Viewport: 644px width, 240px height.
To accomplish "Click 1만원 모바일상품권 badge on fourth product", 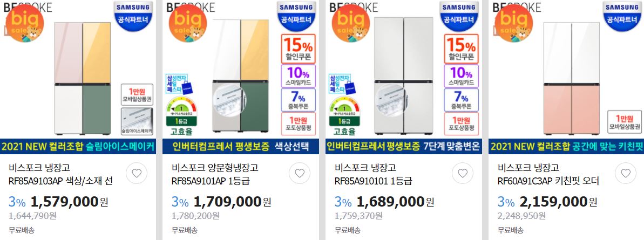I will pos(625,122).
